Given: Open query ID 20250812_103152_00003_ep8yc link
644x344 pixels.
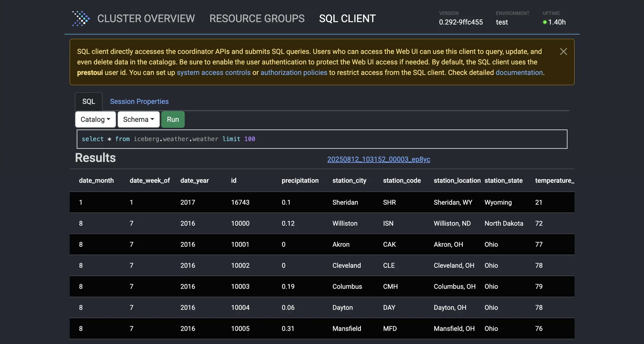Looking at the screenshot, I should (378, 159).
